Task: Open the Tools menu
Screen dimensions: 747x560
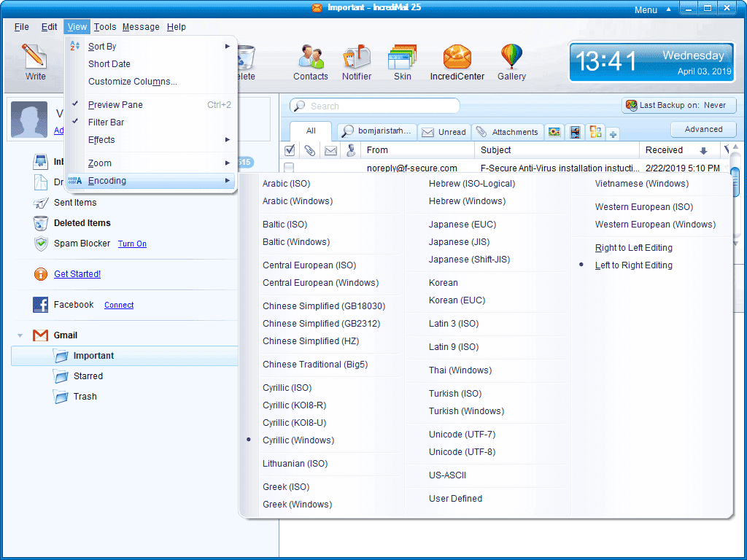Action: 105,27
